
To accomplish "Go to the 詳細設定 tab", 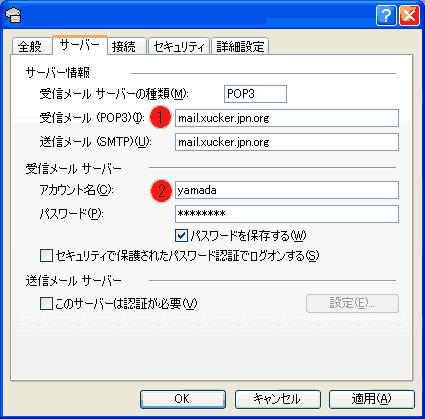I will [240, 46].
